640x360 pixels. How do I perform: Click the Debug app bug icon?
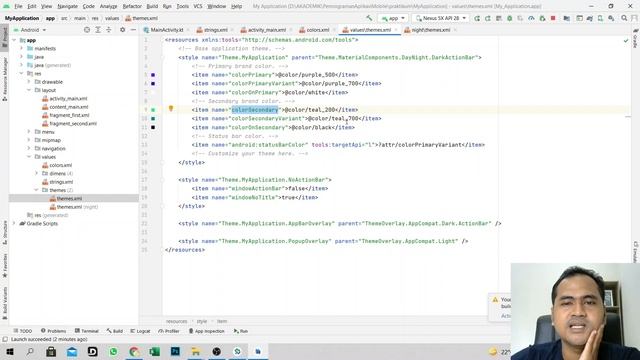point(509,18)
